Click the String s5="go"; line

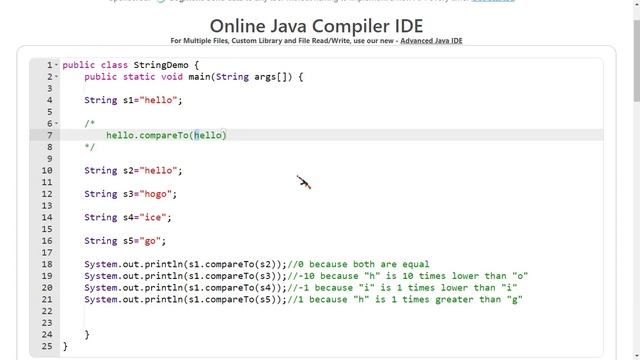click(125, 241)
